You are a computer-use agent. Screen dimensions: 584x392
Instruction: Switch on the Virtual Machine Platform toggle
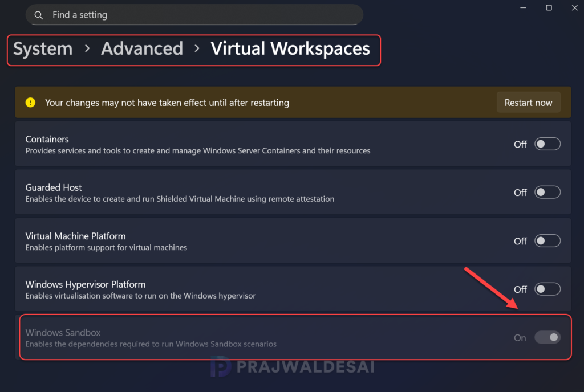[x=547, y=241]
